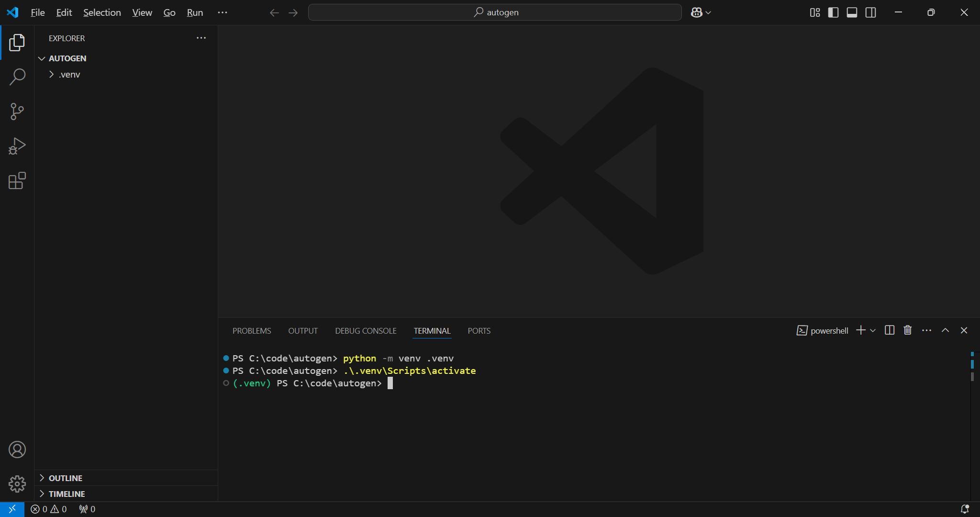Toggle the secondary sidebar
Viewport: 980px width, 517px height.
[871, 12]
